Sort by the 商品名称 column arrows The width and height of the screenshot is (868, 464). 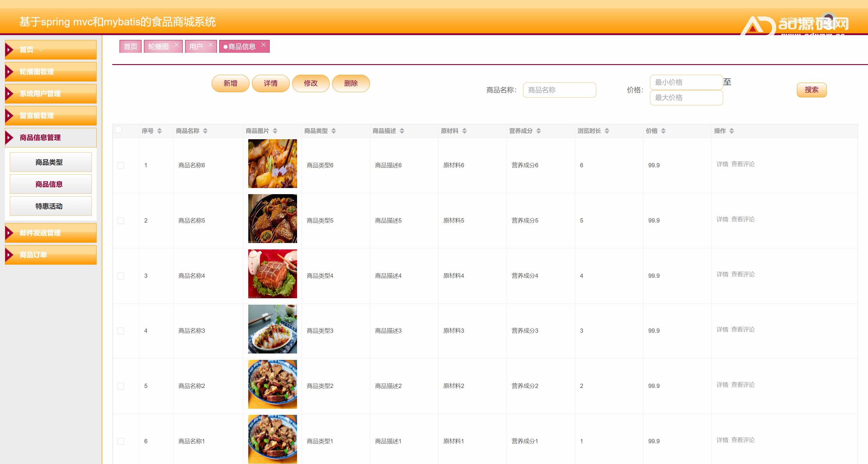(205, 131)
